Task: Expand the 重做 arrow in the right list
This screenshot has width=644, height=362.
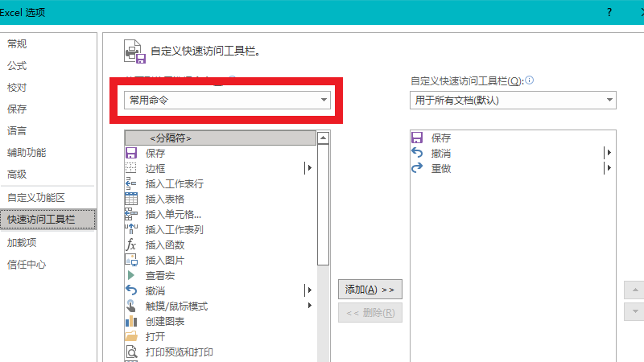Action: (609, 168)
